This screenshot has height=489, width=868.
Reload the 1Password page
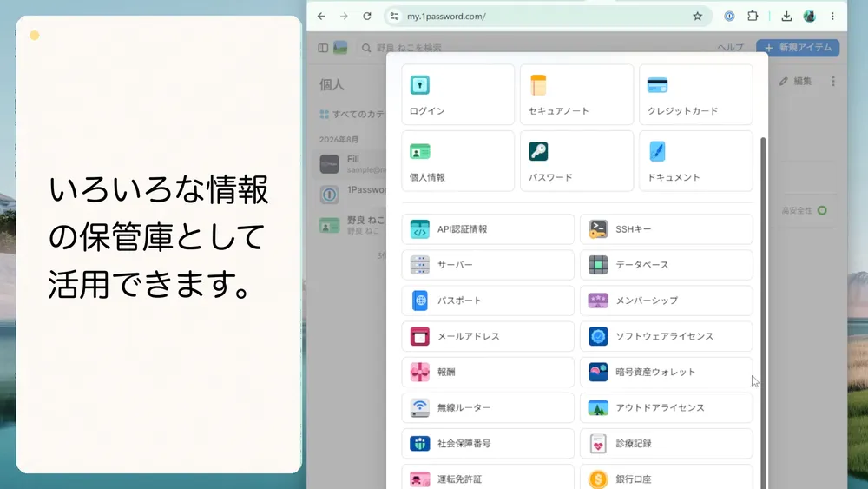click(366, 16)
